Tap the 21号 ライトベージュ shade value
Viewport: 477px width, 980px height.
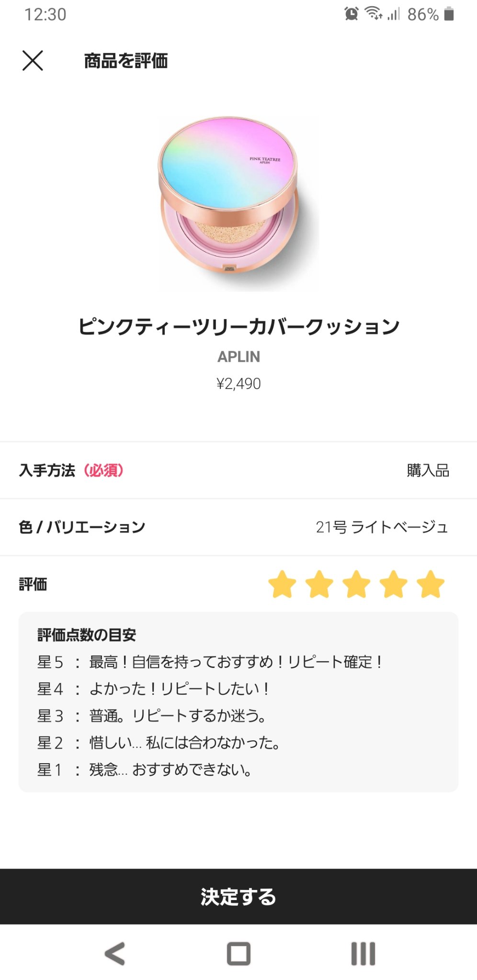tap(382, 527)
